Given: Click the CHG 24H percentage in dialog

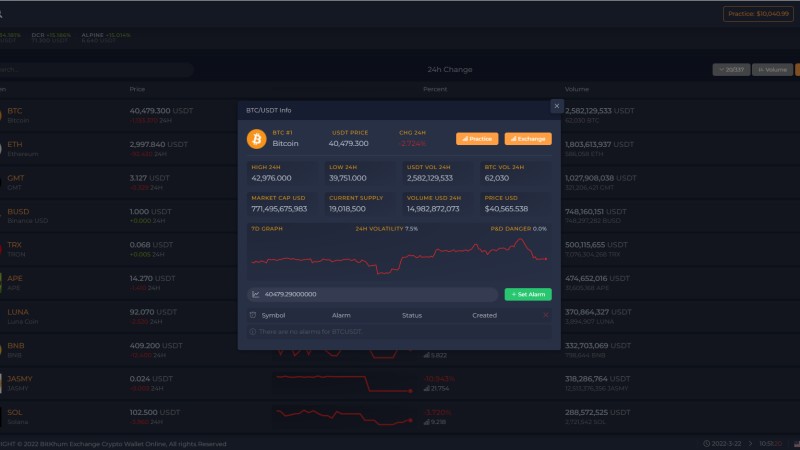Looking at the screenshot, I should coord(412,143).
